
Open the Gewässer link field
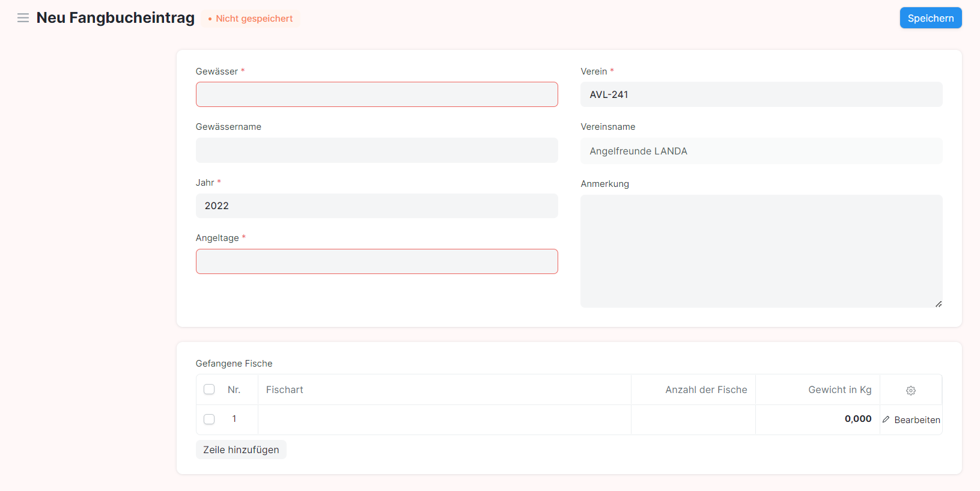[377, 94]
